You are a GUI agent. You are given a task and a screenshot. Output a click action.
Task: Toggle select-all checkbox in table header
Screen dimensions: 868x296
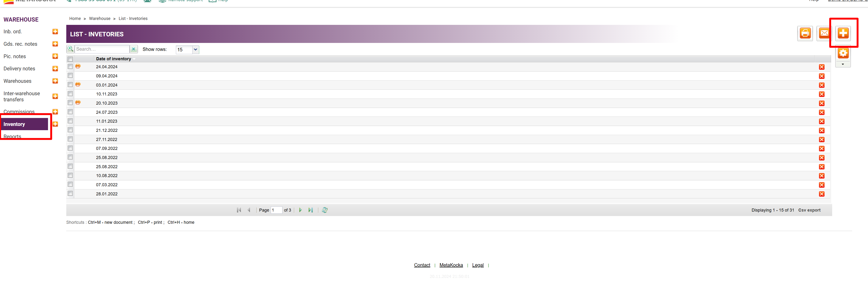tap(70, 59)
